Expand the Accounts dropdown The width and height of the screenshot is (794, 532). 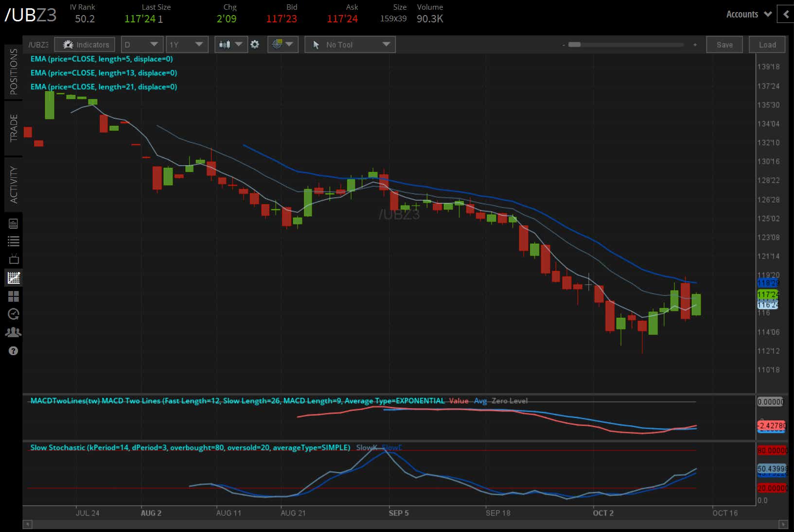[749, 14]
